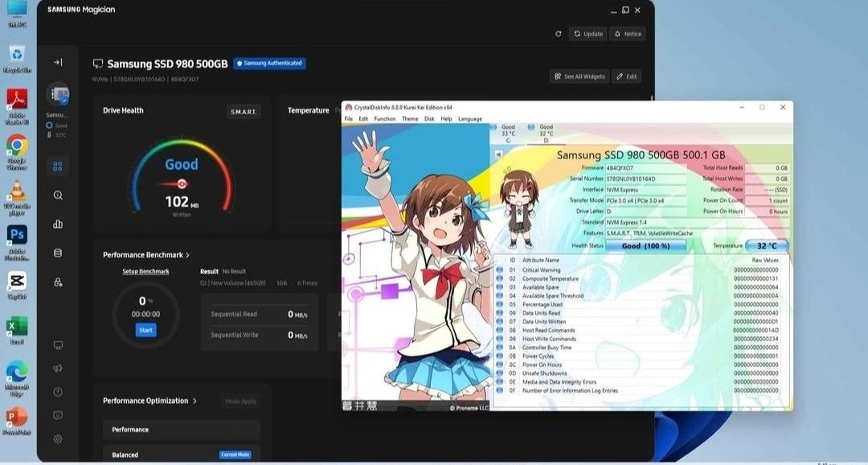Image resolution: width=868 pixels, height=465 pixels.
Task: Click the megaphone icon in Magician sidebar
Action: (58, 368)
